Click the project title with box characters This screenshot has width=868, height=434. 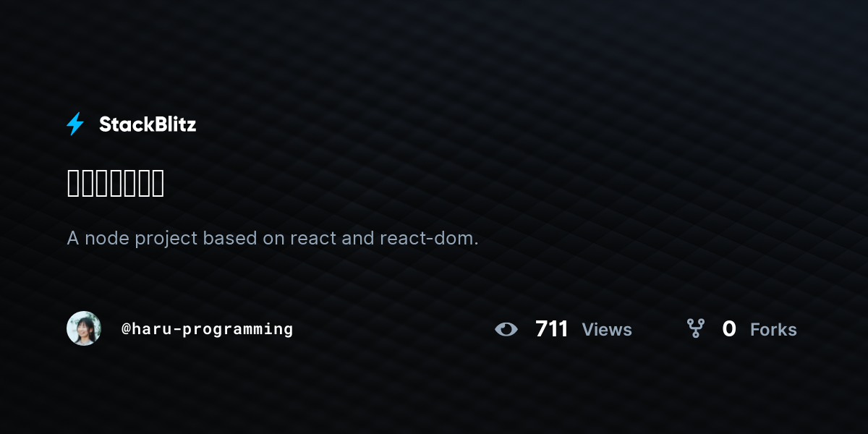(x=116, y=183)
